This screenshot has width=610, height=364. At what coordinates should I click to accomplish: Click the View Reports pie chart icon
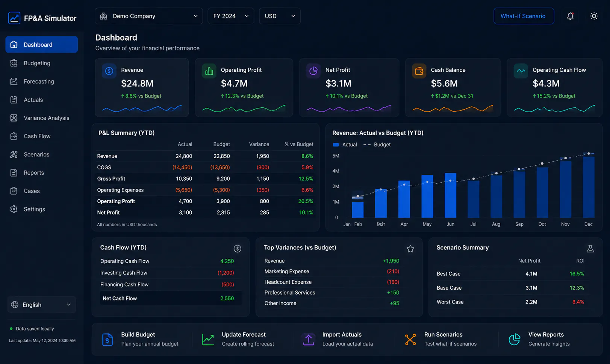[x=515, y=339]
